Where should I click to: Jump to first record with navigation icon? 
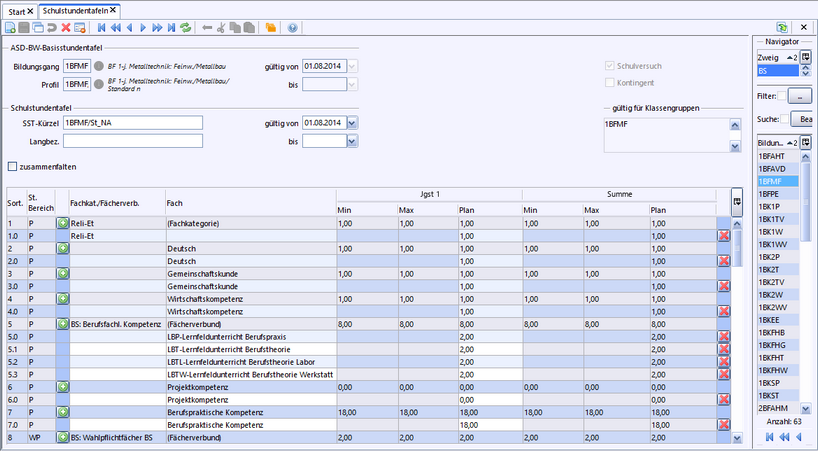(x=101, y=28)
